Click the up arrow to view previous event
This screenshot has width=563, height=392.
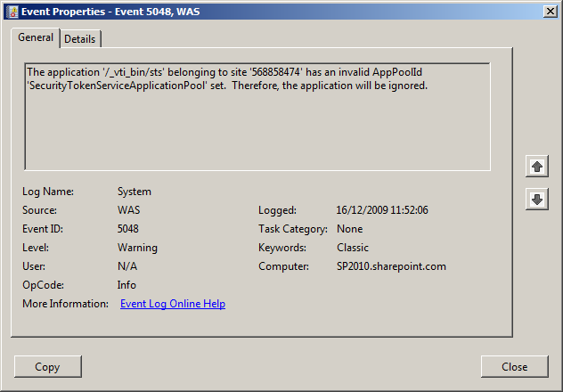[x=536, y=166]
